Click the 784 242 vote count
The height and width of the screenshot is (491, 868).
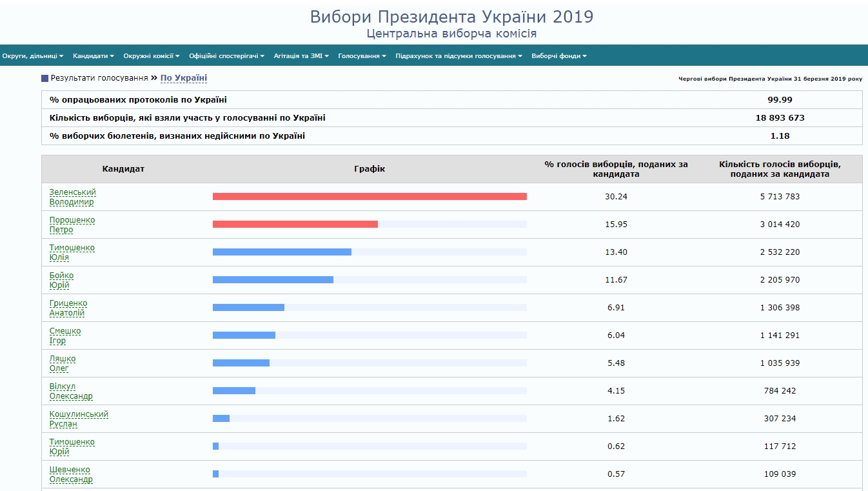(780, 391)
